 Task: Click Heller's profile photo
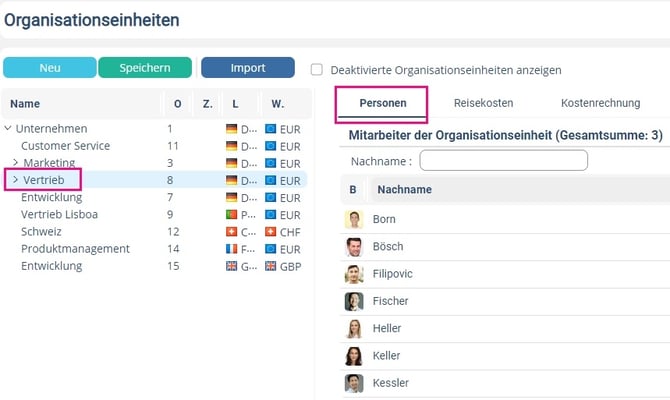tap(354, 328)
